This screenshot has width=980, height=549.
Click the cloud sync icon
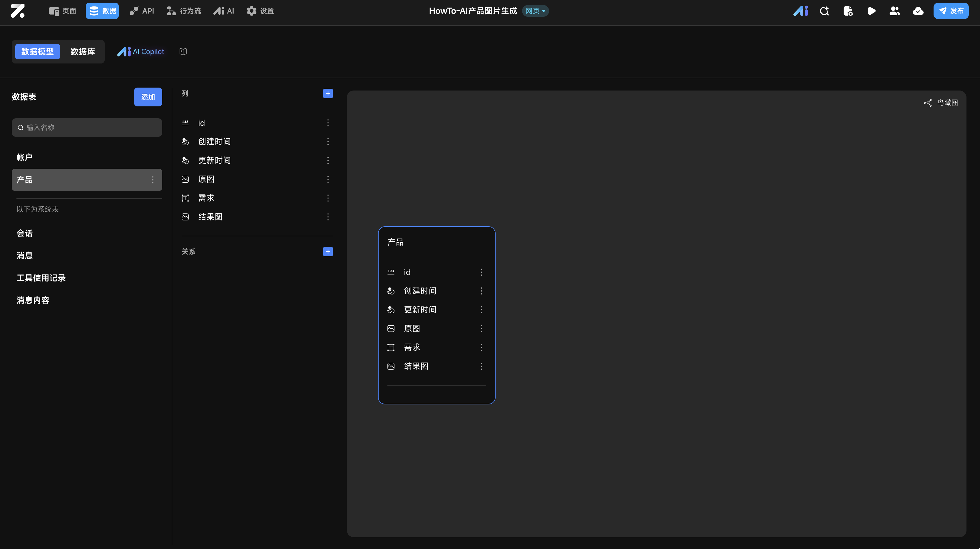pos(918,11)
